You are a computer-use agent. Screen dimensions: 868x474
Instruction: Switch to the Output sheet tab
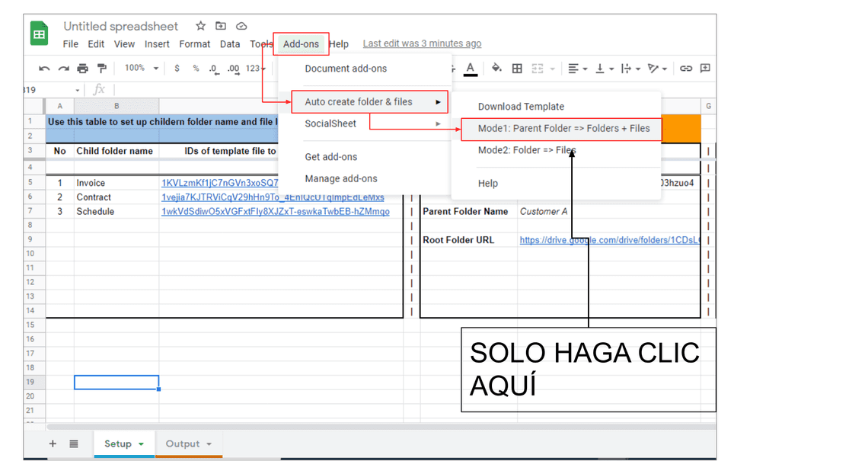tap(183, 444)
